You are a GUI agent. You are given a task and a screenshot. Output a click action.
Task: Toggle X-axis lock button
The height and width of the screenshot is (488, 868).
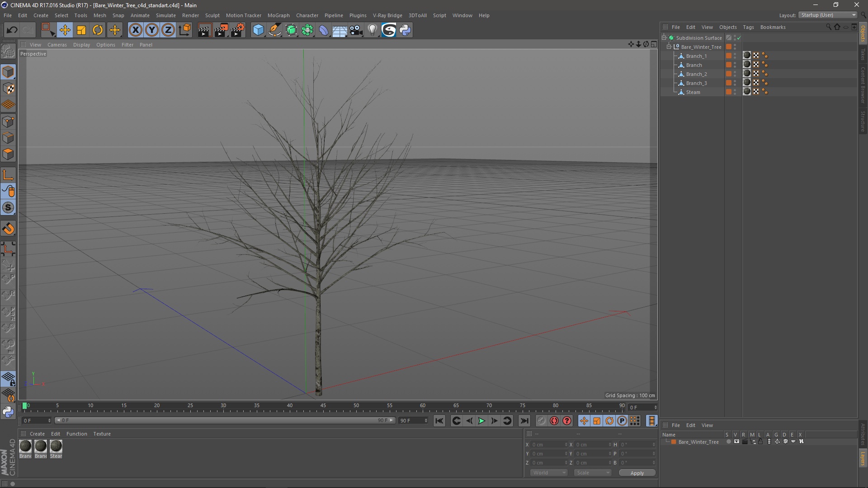click(135, 30)
